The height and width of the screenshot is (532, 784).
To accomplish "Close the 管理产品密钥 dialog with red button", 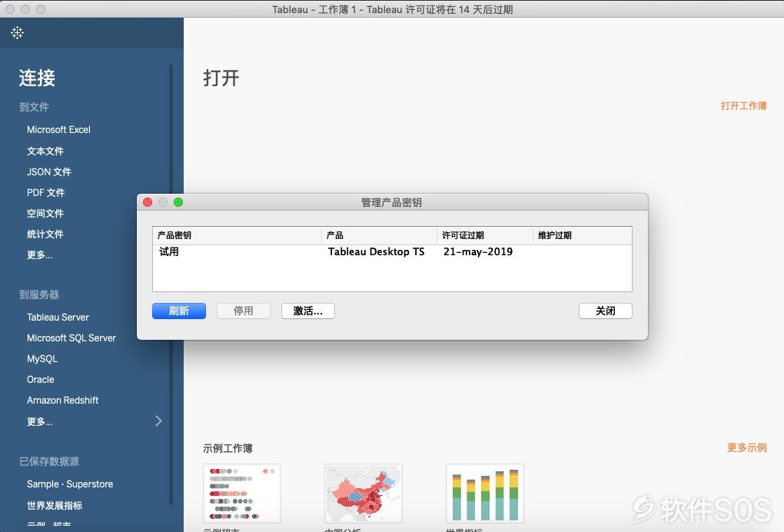I will pyautogui.click(x=148, y=202).
